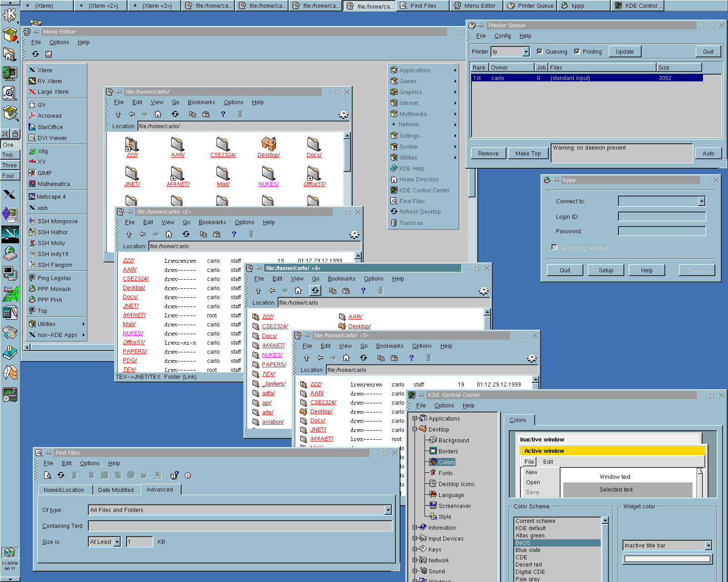This screenshot has width=728, height=582.
Task: Click the Make Top button
Action: coord(528,153)
